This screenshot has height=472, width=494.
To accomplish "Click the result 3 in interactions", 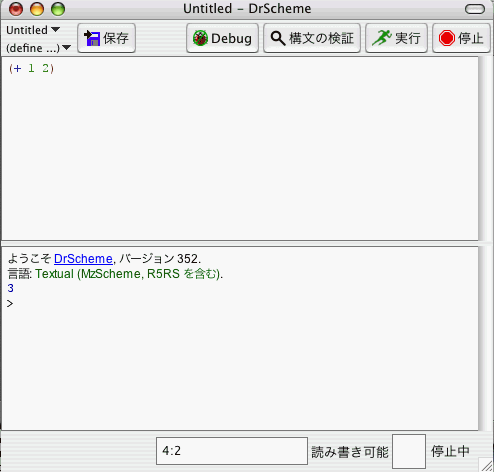I will pos(11,288).
